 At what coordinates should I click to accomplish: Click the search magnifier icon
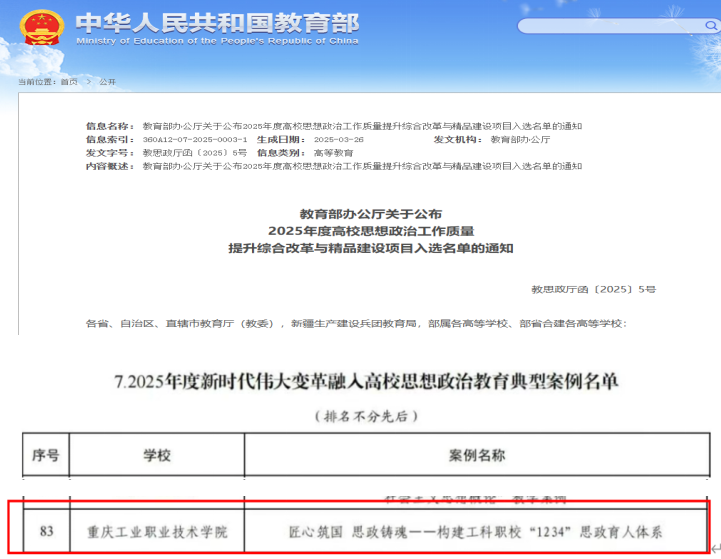711,25
